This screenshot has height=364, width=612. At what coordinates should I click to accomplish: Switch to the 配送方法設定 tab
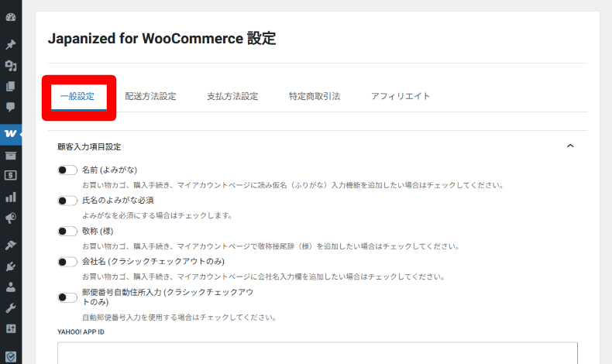[x=150, y=96]
